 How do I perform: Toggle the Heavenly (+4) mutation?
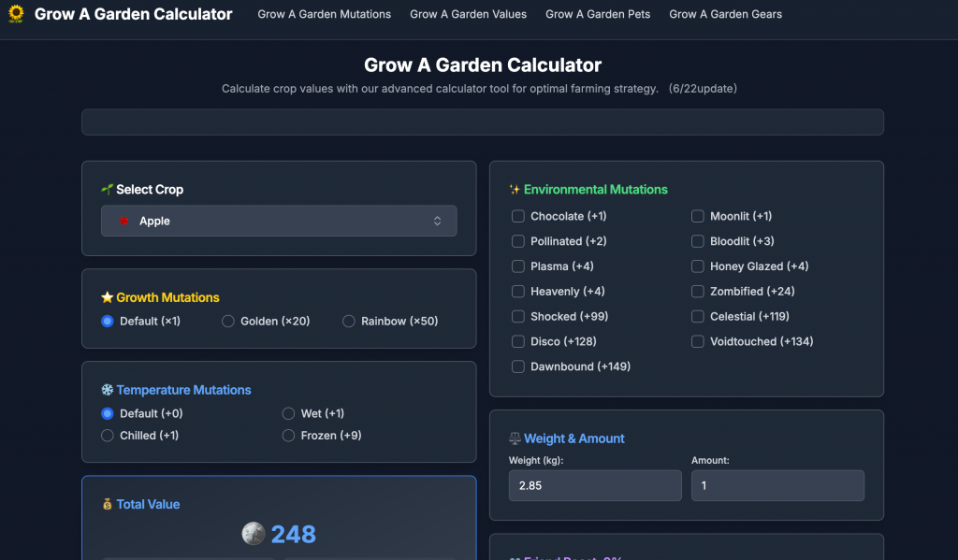pos(518,292)
